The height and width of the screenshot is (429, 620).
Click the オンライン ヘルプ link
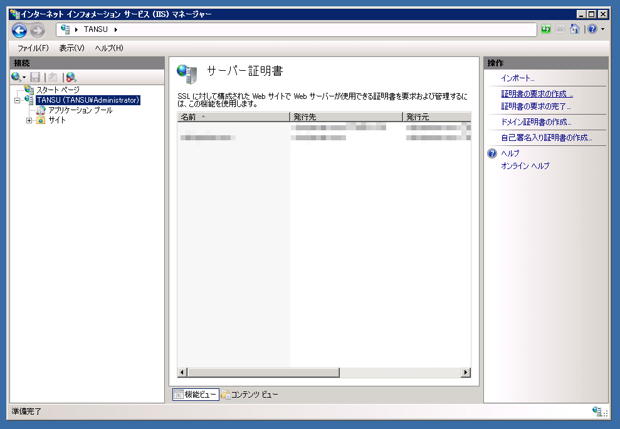coord(525,166)
